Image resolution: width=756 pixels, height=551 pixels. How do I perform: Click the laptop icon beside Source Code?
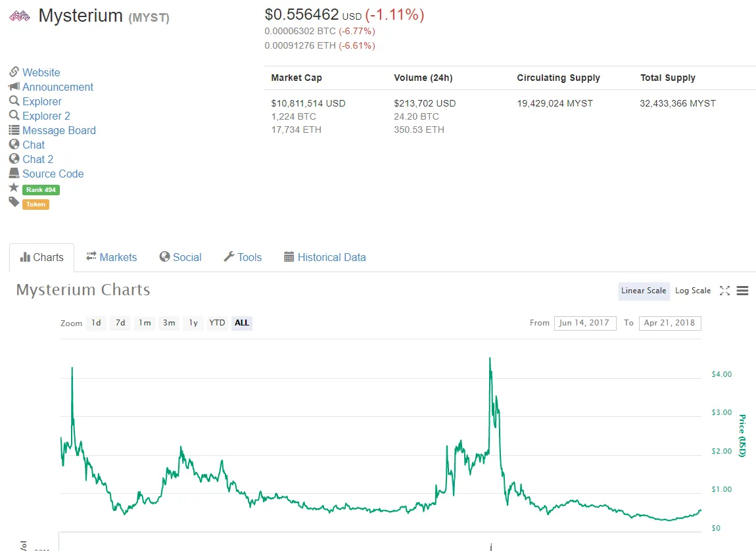pyautogui.click(x=14, y=173)
